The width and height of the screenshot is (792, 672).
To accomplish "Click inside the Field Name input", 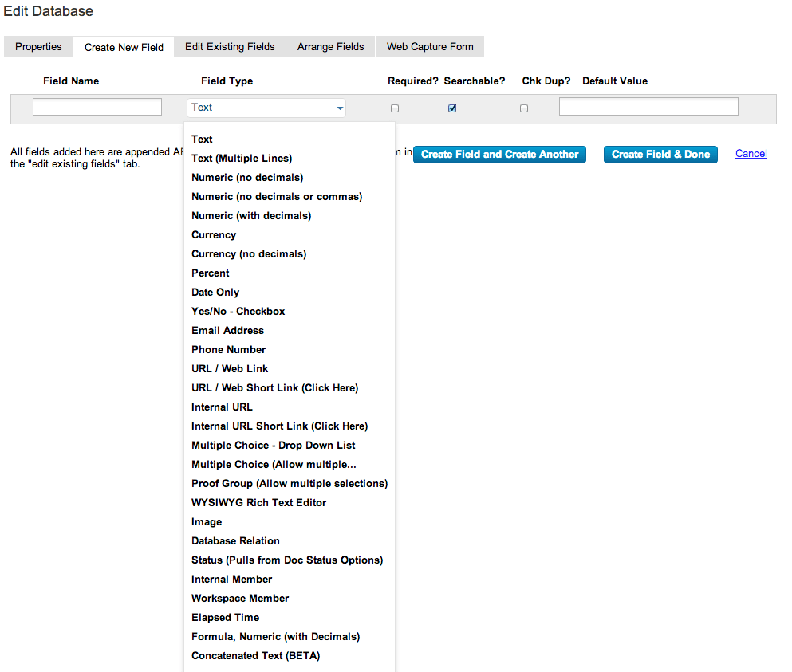I will (97, 105).
